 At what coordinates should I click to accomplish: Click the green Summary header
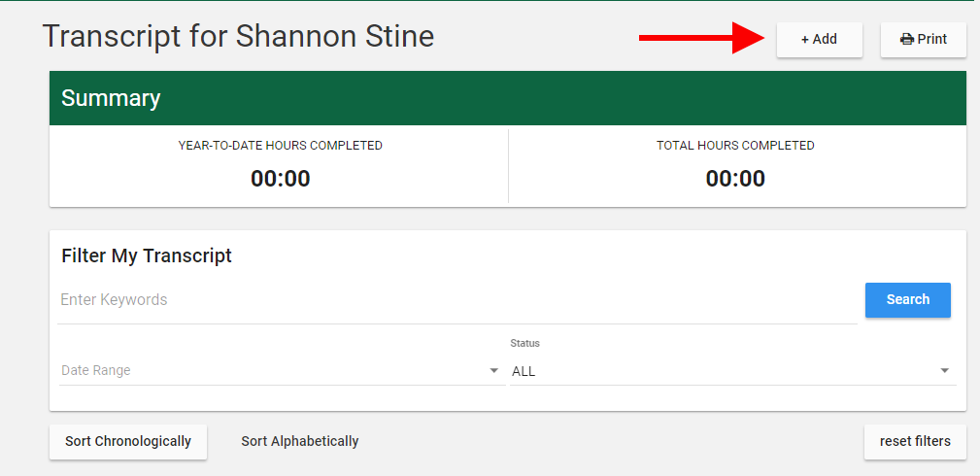[507, 98]
